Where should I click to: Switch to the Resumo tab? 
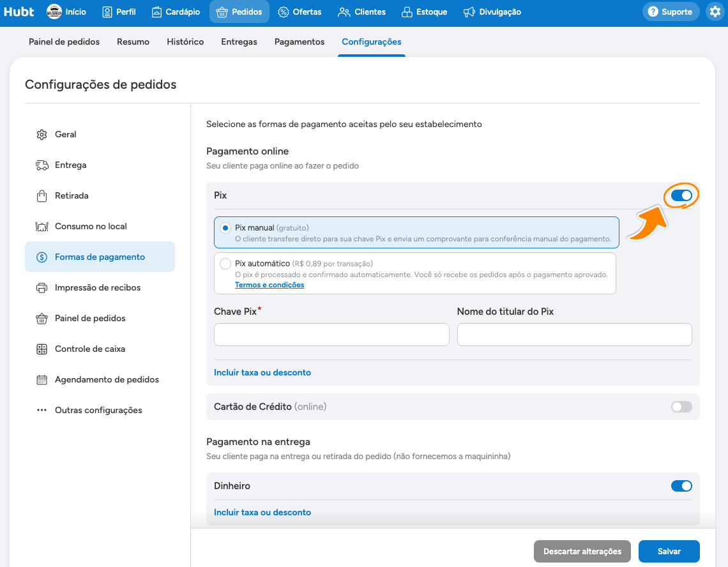pyautogui.click(x=133, y=42)
